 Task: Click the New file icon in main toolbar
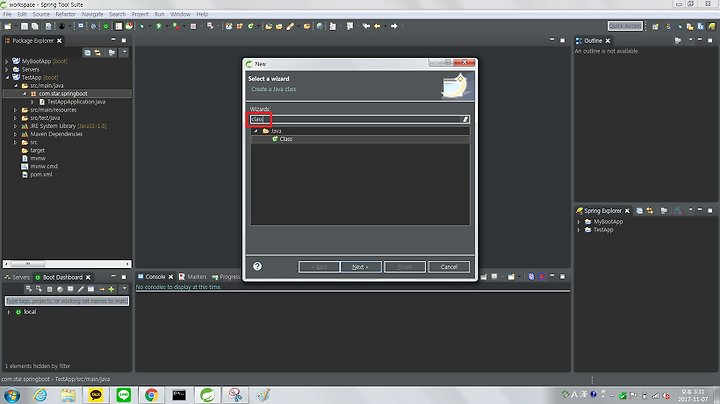[8, 26]
